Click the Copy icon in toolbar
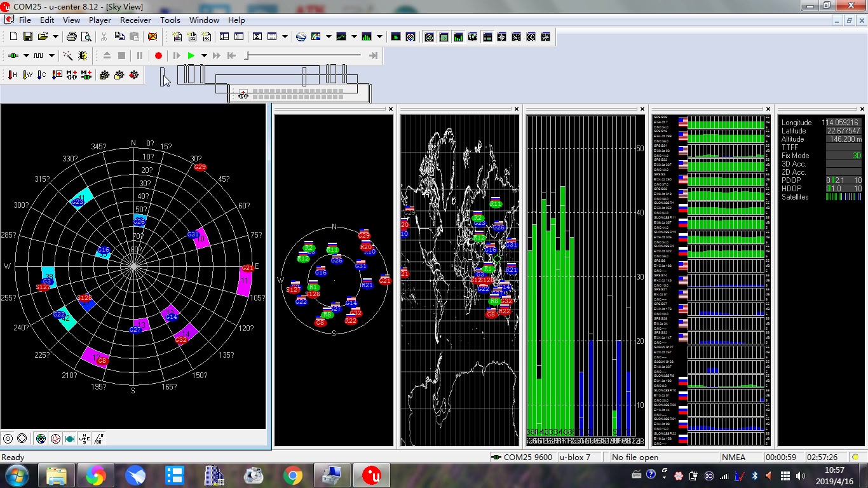Image resolution: width=868 pixels, height=488 pixels. 119,37
